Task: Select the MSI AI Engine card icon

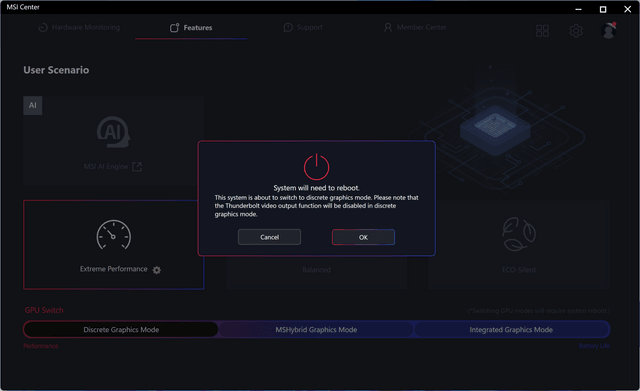Action: tap(113, 132)
